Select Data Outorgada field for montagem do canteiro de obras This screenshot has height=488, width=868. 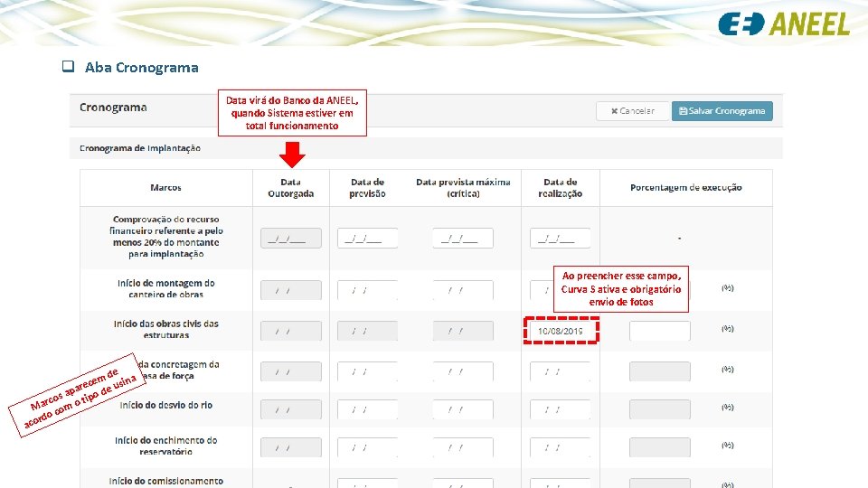click(x=290, y=290)
